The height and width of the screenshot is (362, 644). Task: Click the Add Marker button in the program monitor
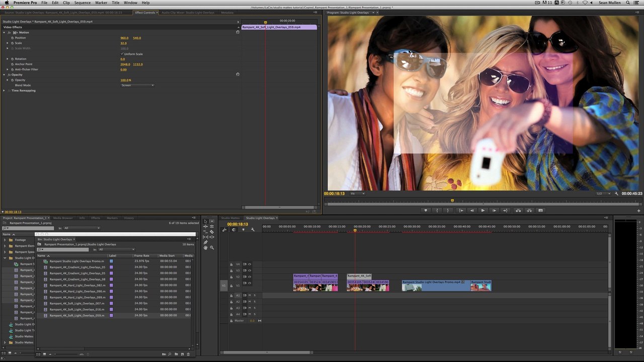pos(426,210)
